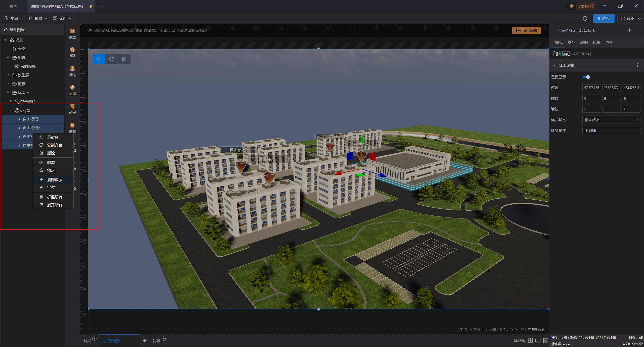Activate the move/translate gizmo tool

tap(99, 59)
